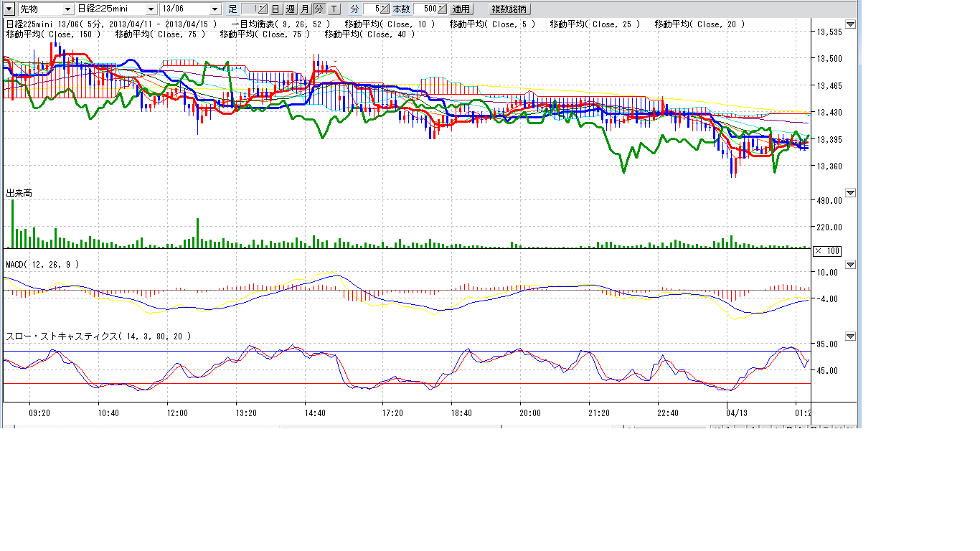Adjust the minute interval spinner
Viewport: 980px width, 551px height.
tap(385, 9)
